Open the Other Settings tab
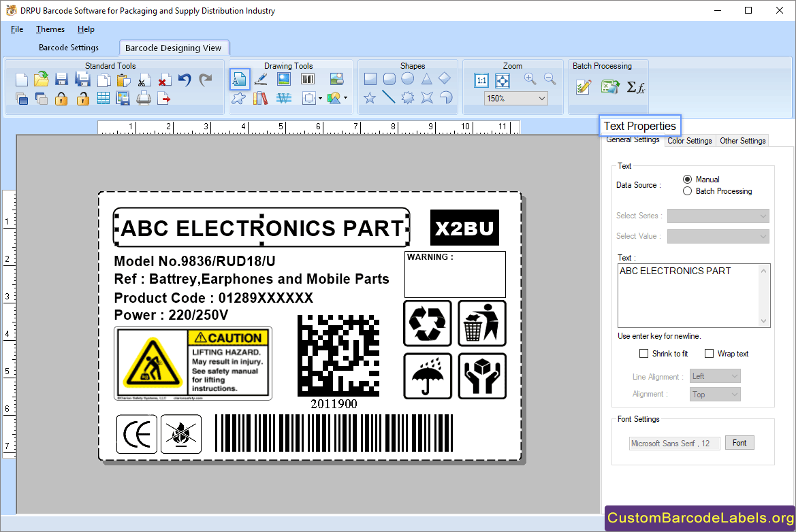This screenshot has width=796, height=532. coord(743,141)
